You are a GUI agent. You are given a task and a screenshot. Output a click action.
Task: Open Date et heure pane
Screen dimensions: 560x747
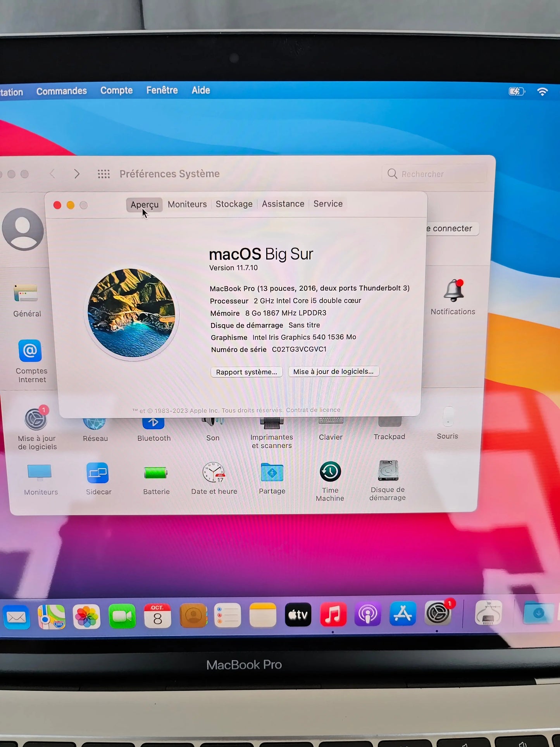214,472
